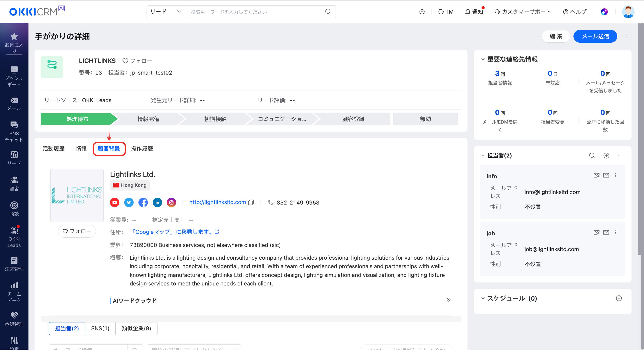Open 承認管理 in the sidebar
Screen dimensions: 644x350
click(x=14, y=319)
